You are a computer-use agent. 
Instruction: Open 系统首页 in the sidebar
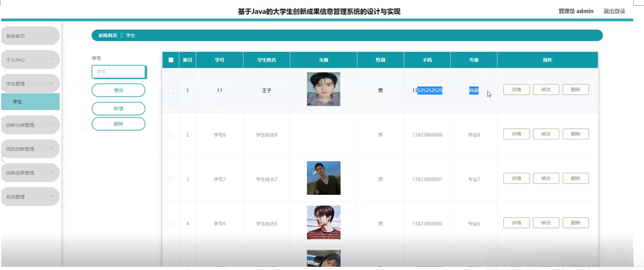[x=31, y=36]
